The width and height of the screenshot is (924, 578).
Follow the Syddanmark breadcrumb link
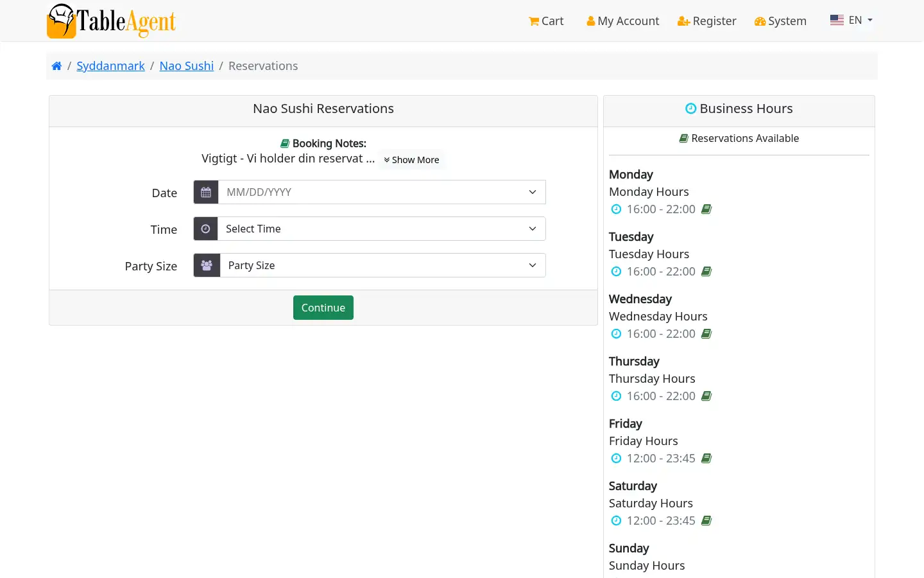(x=110, y=66)
